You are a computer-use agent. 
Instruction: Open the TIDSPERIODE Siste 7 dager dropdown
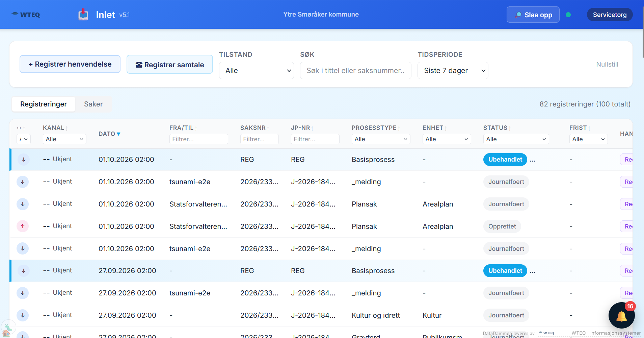click(453, 70)
